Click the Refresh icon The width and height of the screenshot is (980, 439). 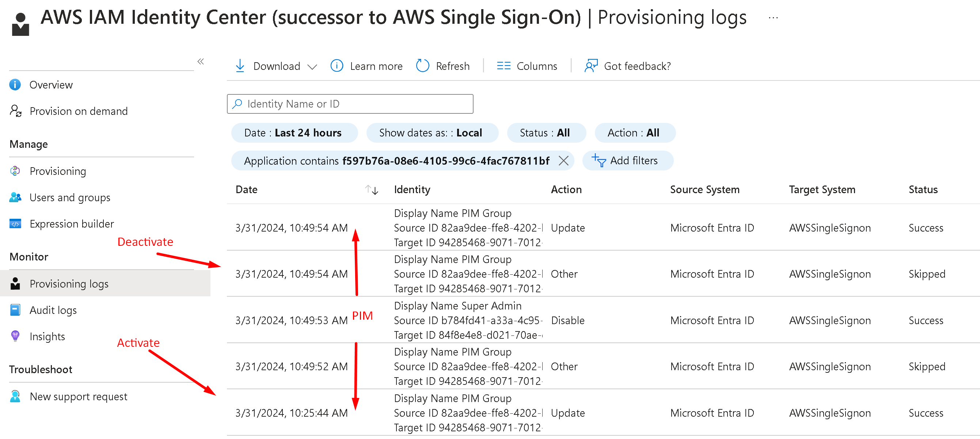point(422,66)
